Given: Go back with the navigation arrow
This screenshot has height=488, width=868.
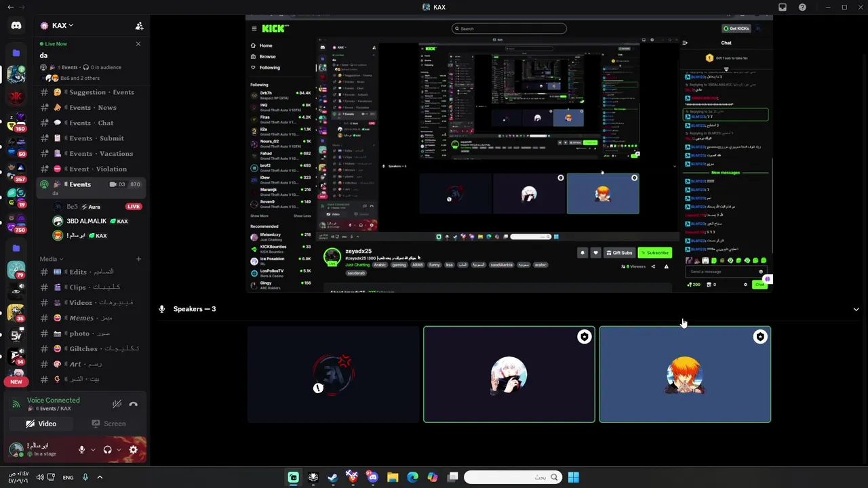Looking at the screenshot, I should coord(10,7).
